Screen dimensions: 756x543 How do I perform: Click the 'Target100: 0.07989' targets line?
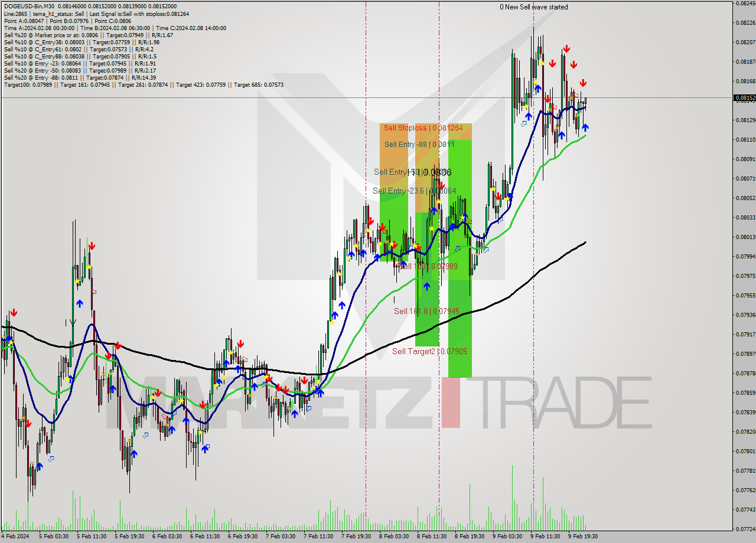(144, 84)
